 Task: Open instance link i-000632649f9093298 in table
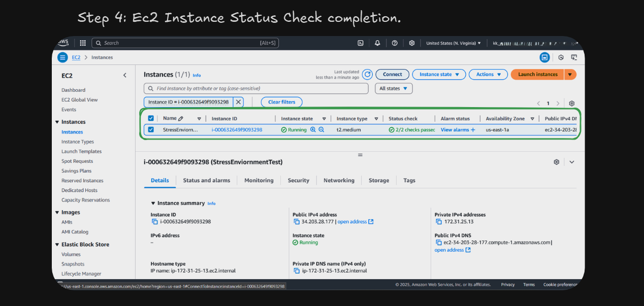(237, 130)
